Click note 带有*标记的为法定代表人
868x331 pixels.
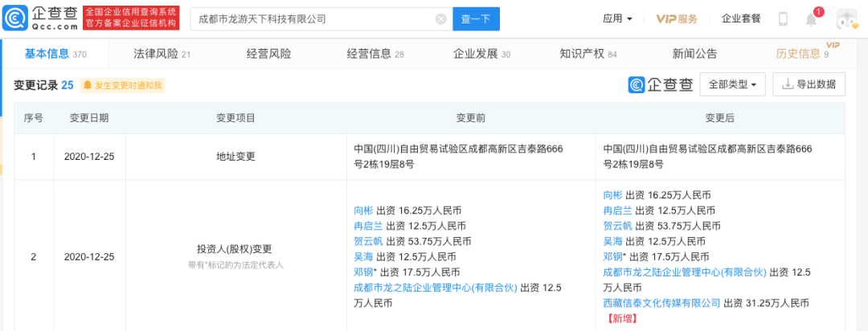pyautogui.click(x=235, y=265)
